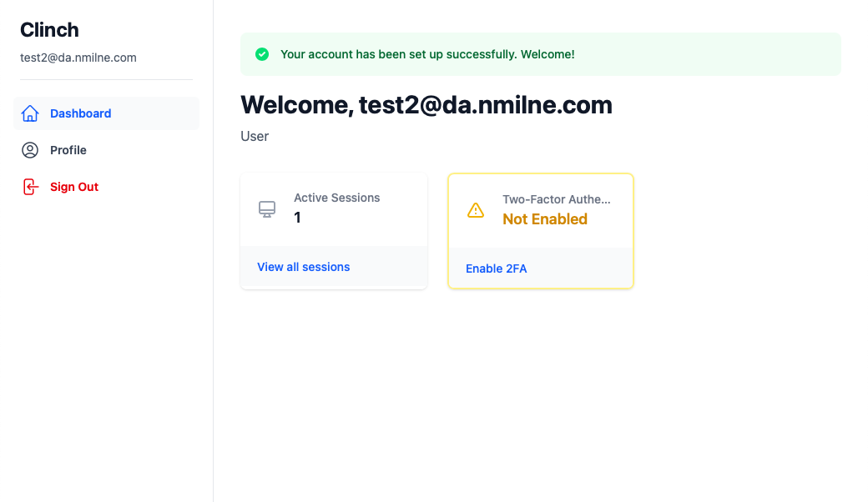
Task: Click the yellow warning triangle icon
Action: click(476, 210)
